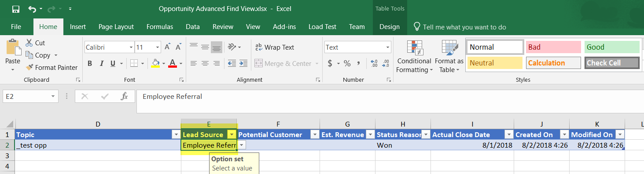Open the Customize Quick Access Toolbar dropdown
Screen dimensions: 644x174
click(70, 9)
